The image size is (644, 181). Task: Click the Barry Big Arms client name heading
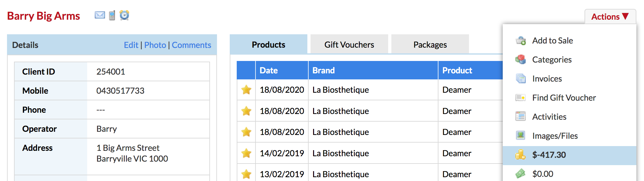pos(44,16)
